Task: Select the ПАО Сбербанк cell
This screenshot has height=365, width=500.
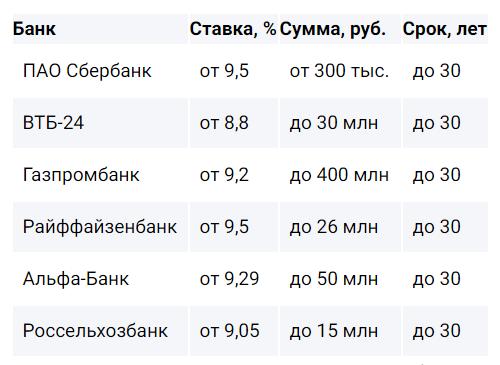Action: [x=100, y=71]
